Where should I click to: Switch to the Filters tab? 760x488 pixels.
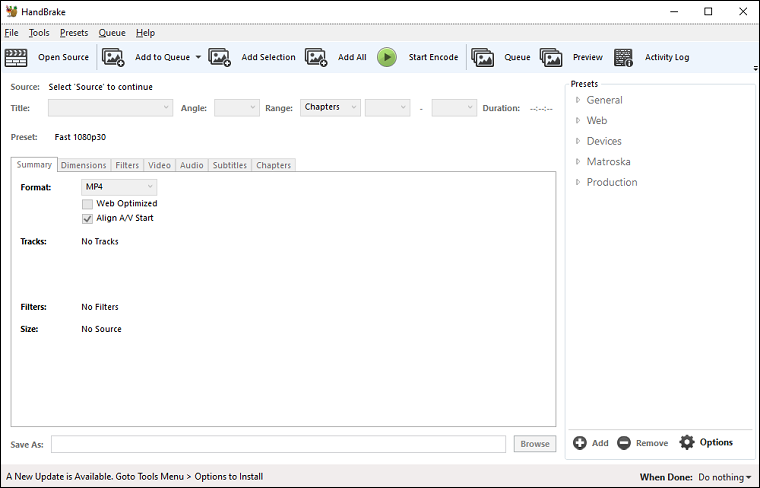pos(127,165)
